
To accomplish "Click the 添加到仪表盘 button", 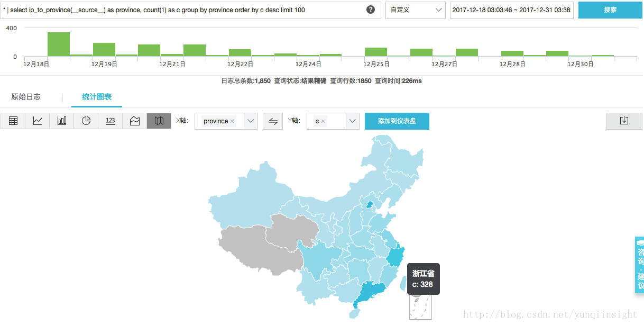I will tap(397, 121).
